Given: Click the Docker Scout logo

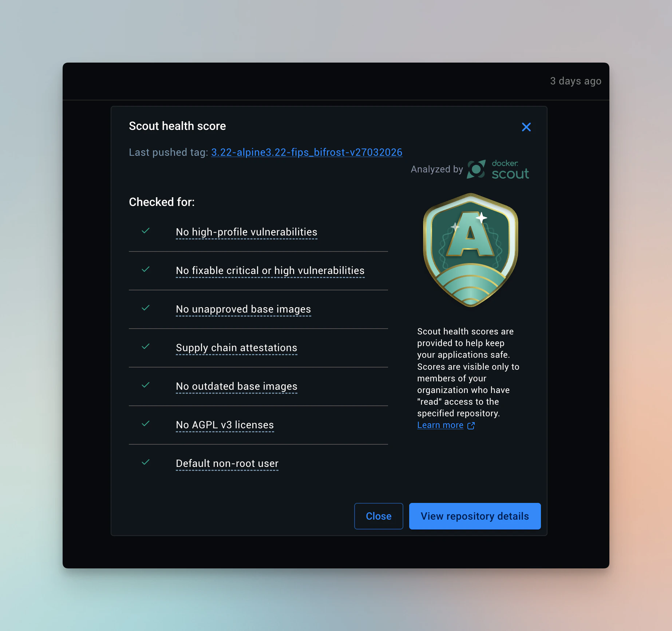Looking at the screenshot, I should pyautogui.click(x=497, y=168).
